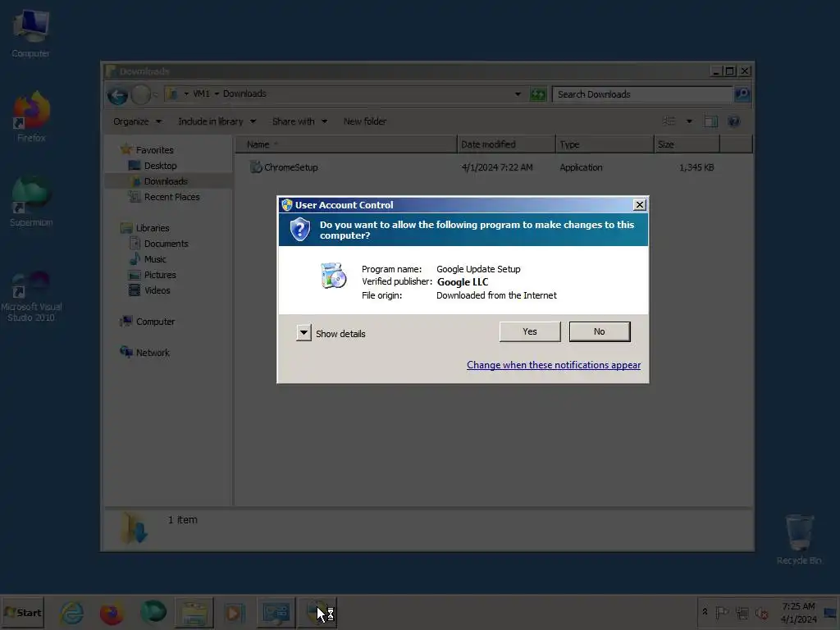Select Downloads under Favorites
This screenshot has height=630, width=840.
[158, 181]
